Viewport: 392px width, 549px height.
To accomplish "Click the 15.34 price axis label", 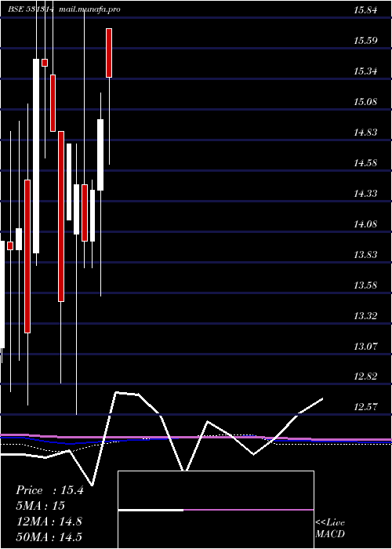I will [365, 71].
